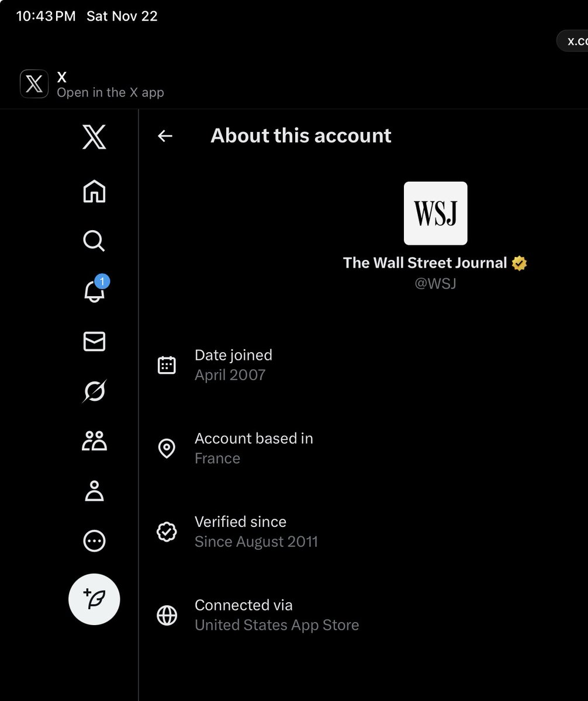The image size is (588, 701).
Task: Open Notifications bell icon
Action: 94,290
